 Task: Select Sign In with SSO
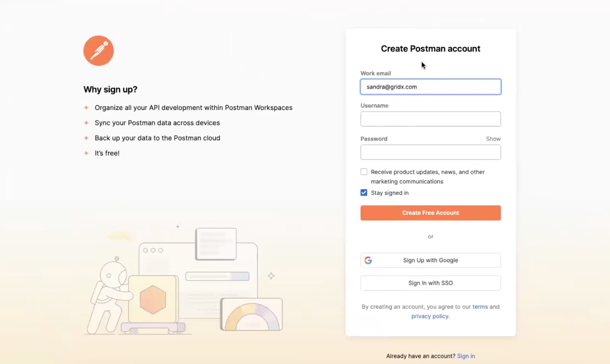point(431,283)
